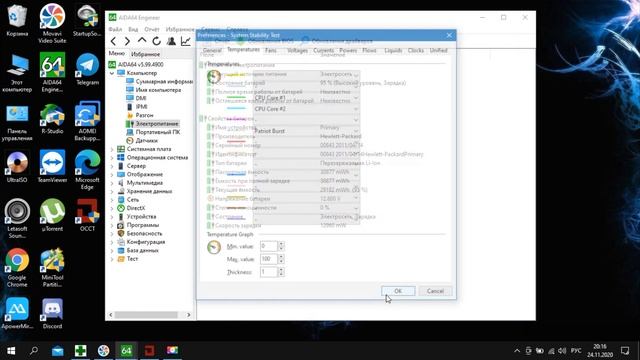Open Корзина on the desktop
Viewport: 640px width, 360px height.
[17, 20]
